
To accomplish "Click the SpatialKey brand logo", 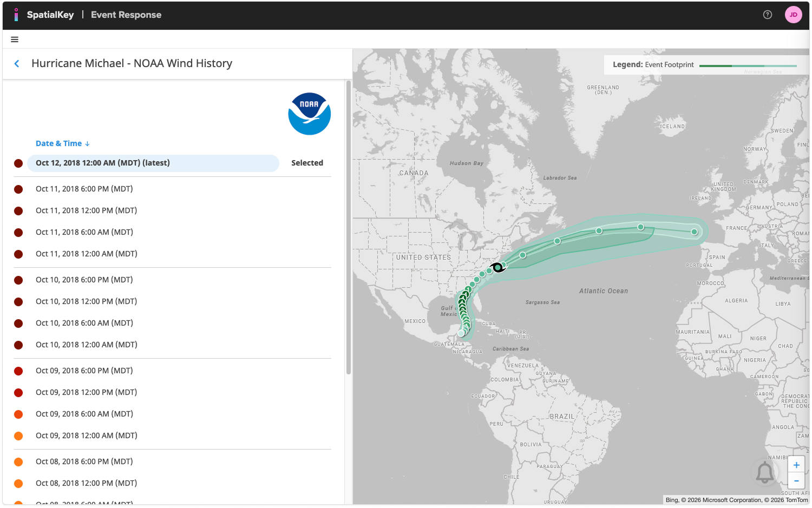I will 44,15.
